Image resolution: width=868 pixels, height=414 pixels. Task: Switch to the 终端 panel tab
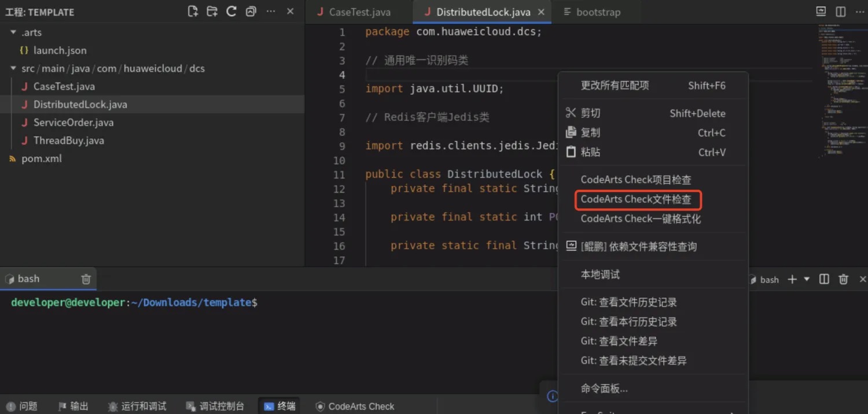[279, 406]
